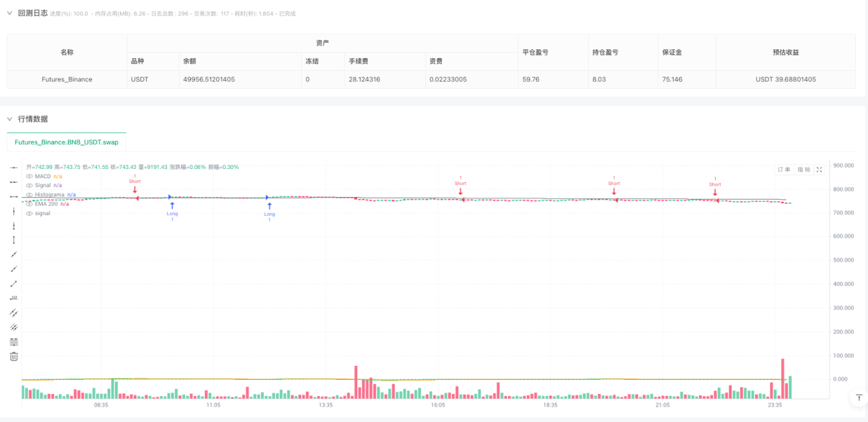Select the horizontal ray line tool
The width and height of the screenshot is (868, 422).
(13, 182)
